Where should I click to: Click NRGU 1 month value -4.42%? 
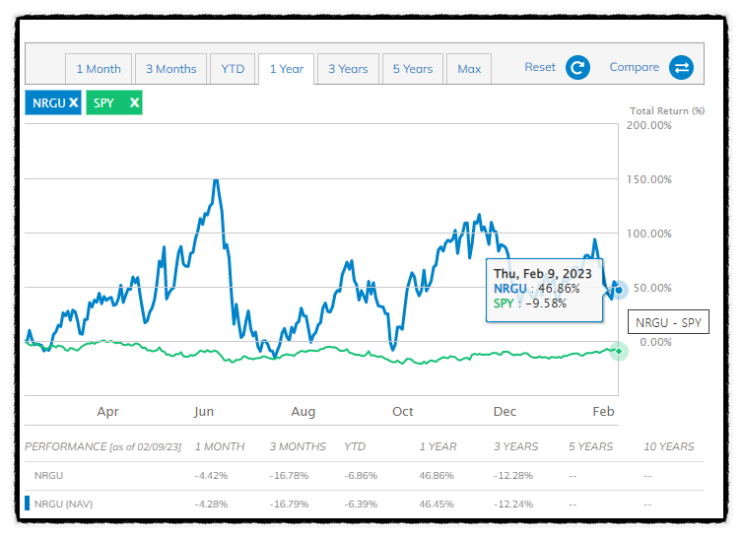(211, 475)
